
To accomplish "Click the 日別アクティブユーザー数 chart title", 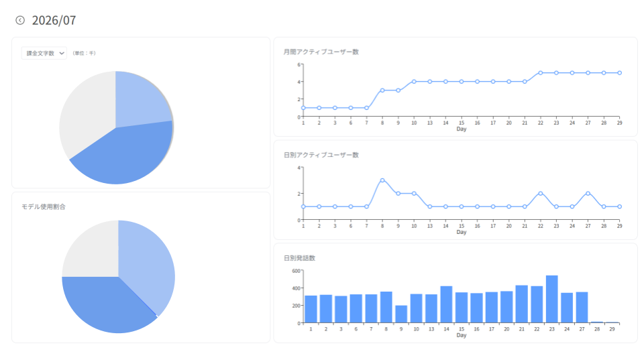I will pos(321,155).
